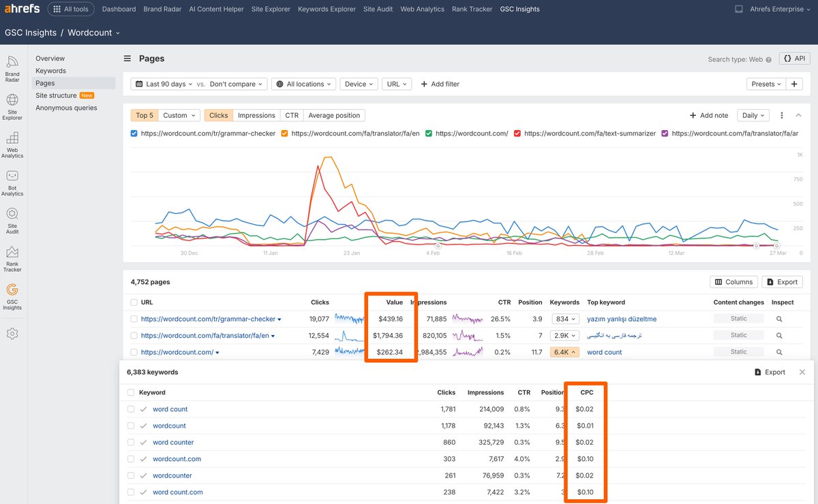The height and width of the screenshot is (504, 818).
Task: Check the tr/grammar-checker row checkbox
Action: pyautogui.click(x=134, y=319)
